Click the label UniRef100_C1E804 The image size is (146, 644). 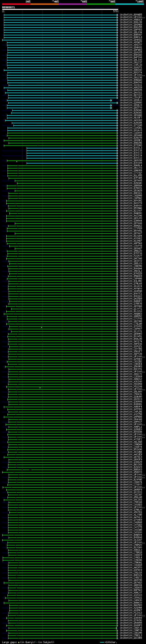(131, 133)
